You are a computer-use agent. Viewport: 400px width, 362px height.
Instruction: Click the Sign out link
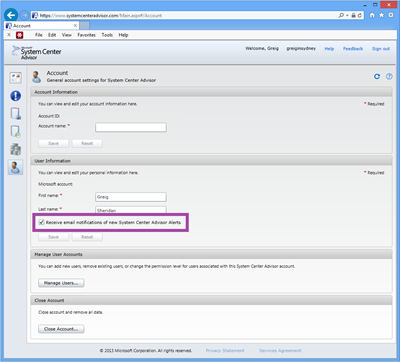(x=381, y=49)
